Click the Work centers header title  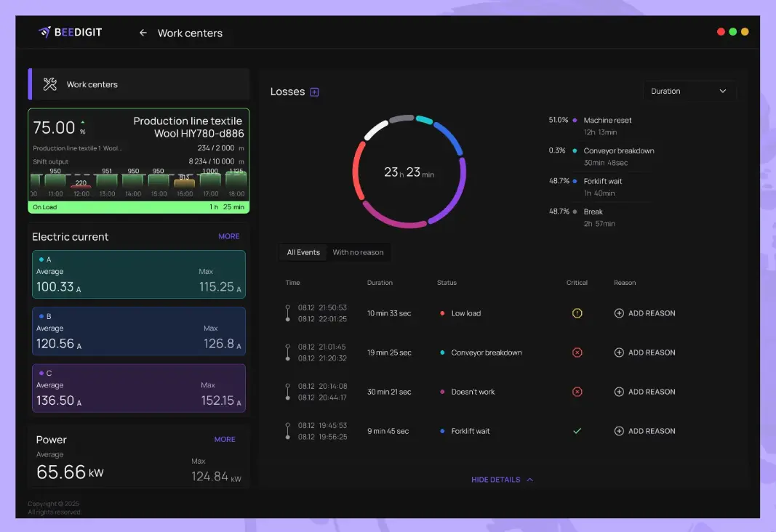190,33
